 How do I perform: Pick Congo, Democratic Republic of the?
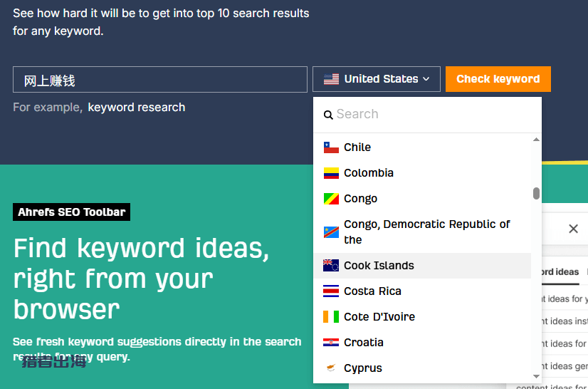click(x=426, y=232)
